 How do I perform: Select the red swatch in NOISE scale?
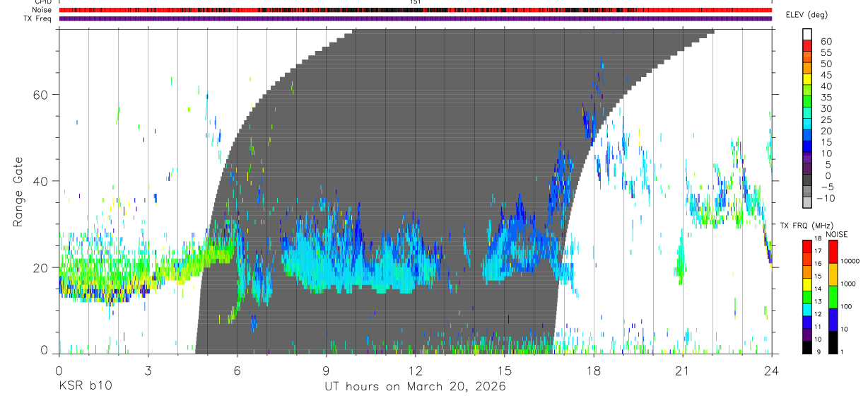833,252
